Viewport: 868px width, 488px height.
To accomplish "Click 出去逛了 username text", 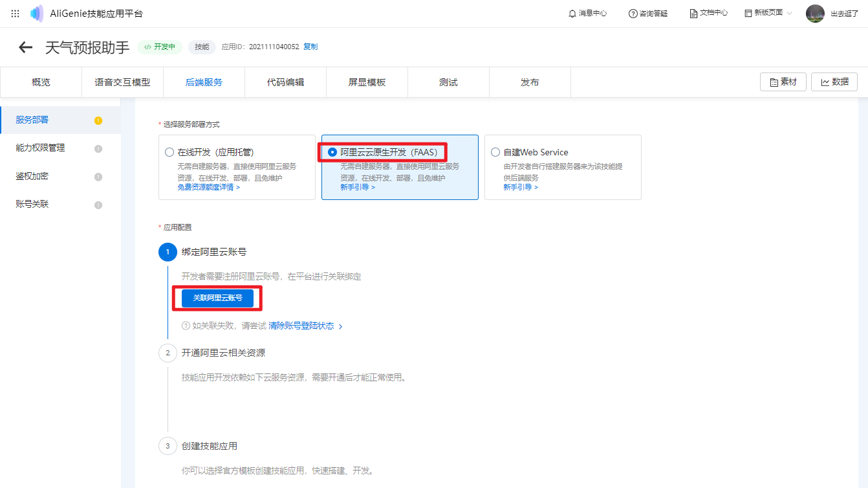I will pos(844,14).
